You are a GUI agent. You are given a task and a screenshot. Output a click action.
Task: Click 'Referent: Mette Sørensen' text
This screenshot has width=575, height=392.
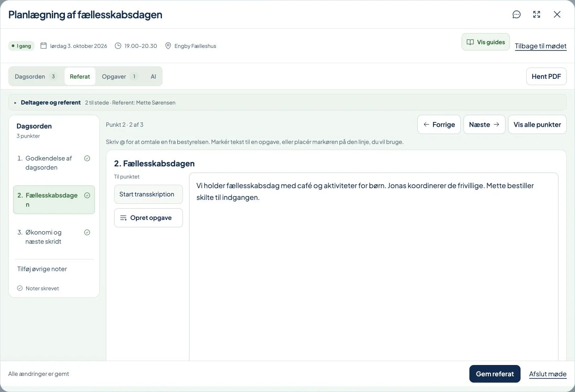144,103
